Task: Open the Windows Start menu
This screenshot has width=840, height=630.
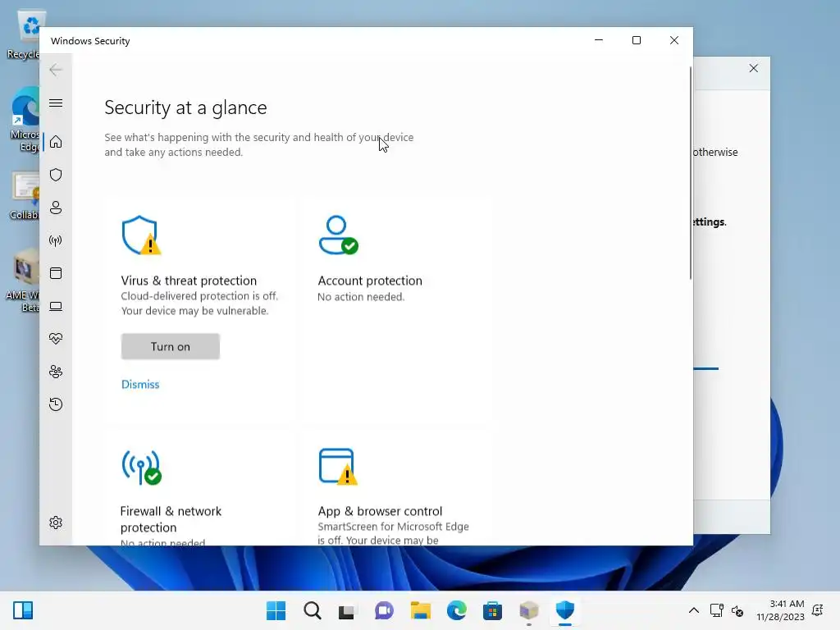Action: pyautogui.click(x=276, y=610)
